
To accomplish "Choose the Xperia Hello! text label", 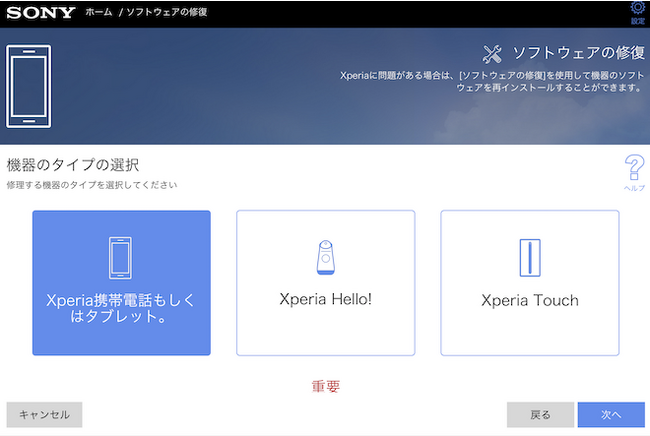I will (x=325, y=299).
